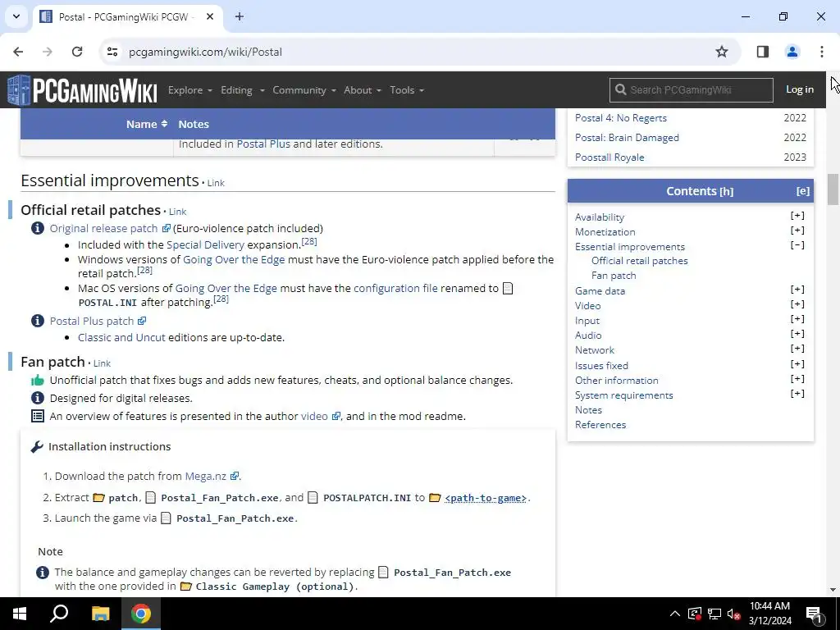The height and width of the screenshot is (630, 840).
Task: Click path-to-game link
Action: point(486,498)
